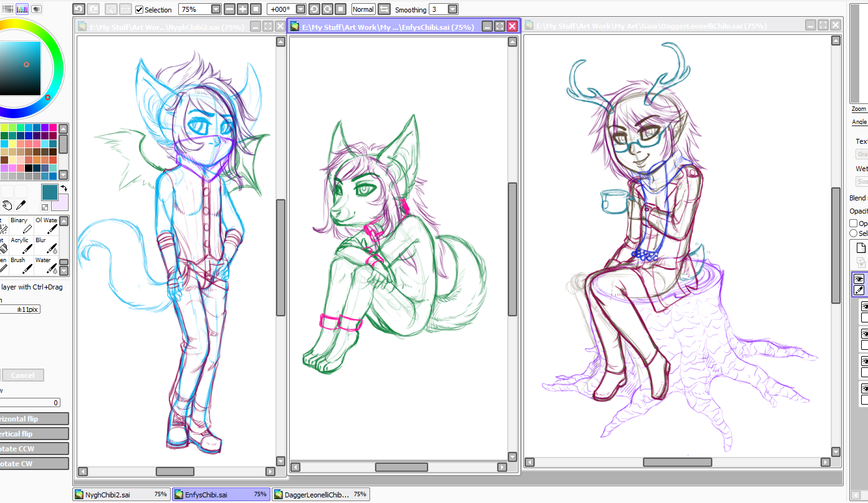Select the Water brush tool

click(x=46, y=265)
